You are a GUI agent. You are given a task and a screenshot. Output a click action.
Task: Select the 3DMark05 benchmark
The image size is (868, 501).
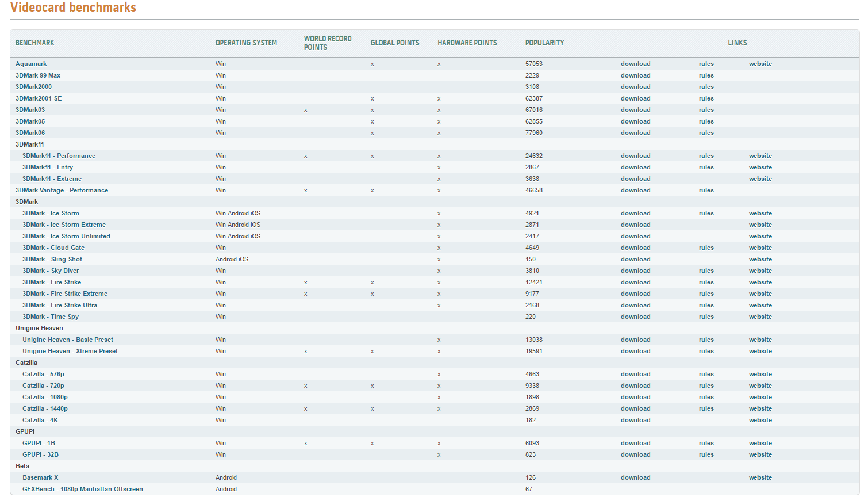[x=30, y=121]
